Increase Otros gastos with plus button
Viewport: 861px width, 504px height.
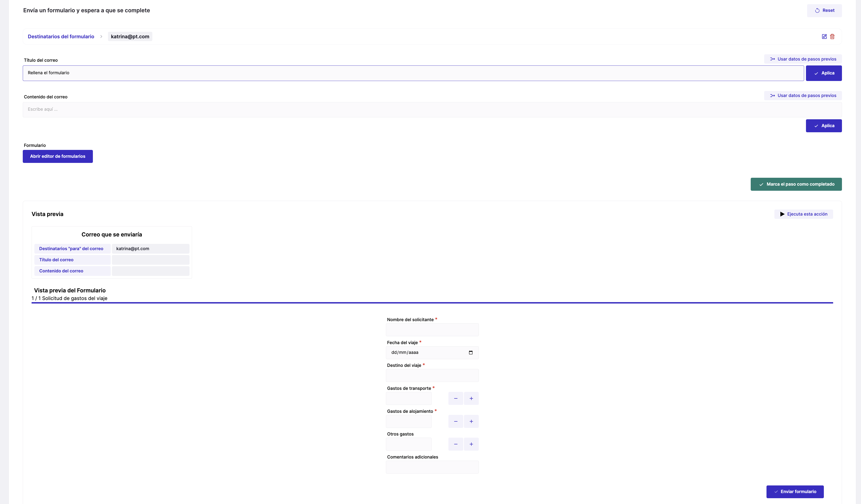pos(471,444)
